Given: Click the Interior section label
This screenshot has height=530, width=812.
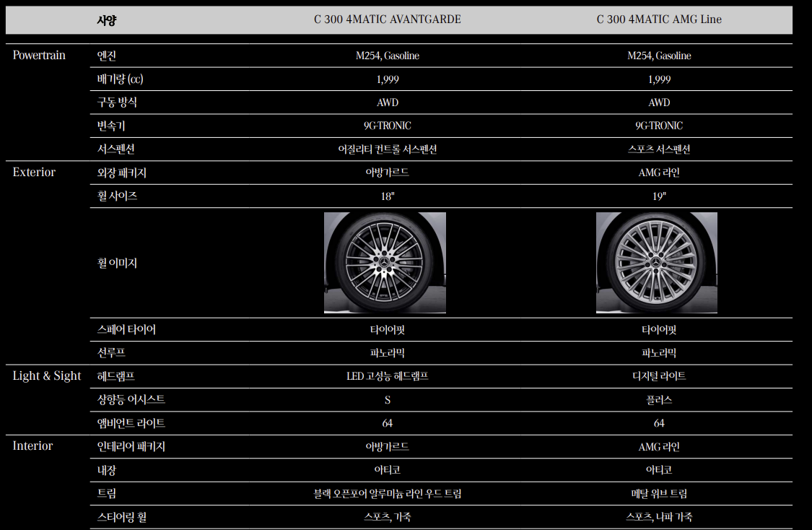Looking at the screenshot, I should 32,446.
